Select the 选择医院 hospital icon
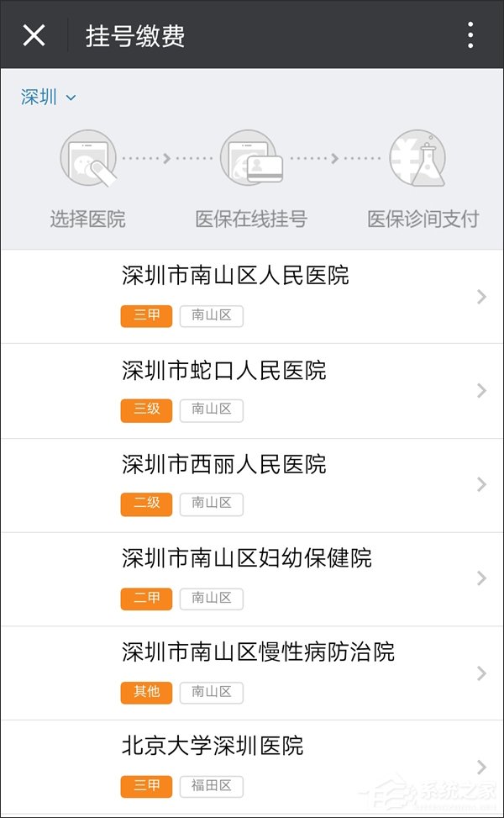504x818 pixels. [88, 157]
